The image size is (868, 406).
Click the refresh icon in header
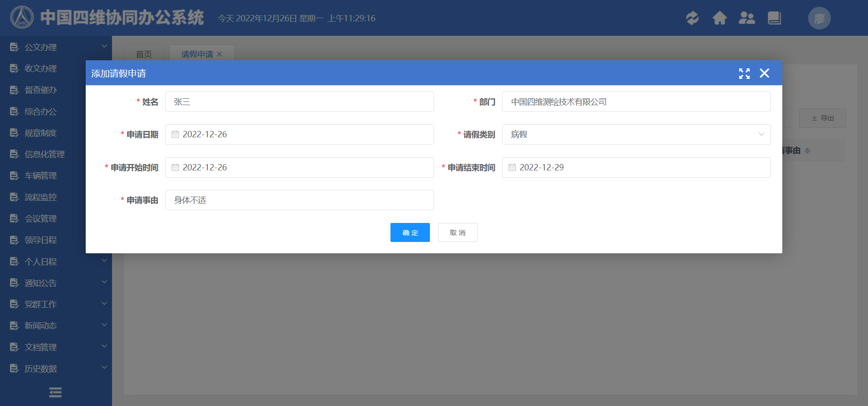point(692,18)
